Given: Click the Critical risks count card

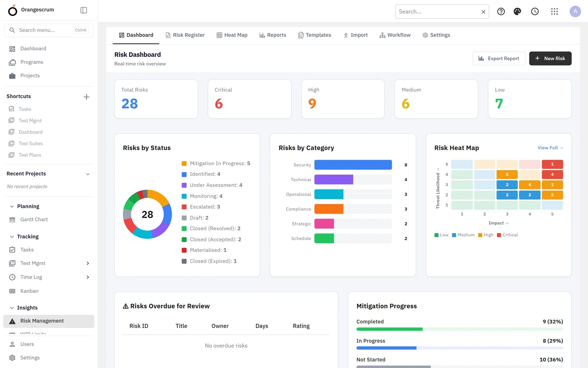Looking at the screenshot, I should 249,99.
